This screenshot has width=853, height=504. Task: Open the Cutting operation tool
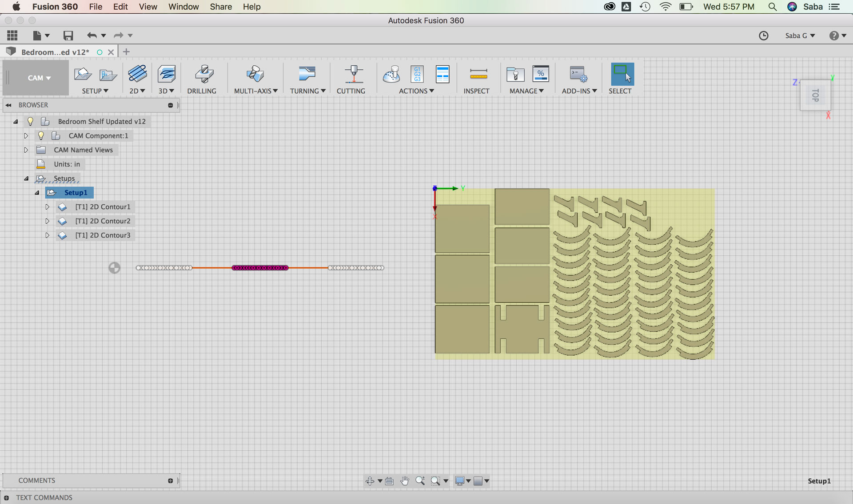point(354,75)
